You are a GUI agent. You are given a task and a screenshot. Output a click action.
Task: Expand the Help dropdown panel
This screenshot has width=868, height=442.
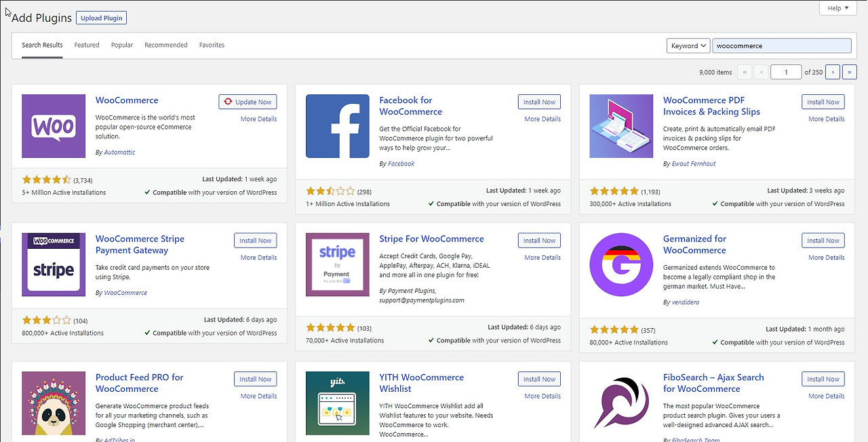[x=838, y=8]
